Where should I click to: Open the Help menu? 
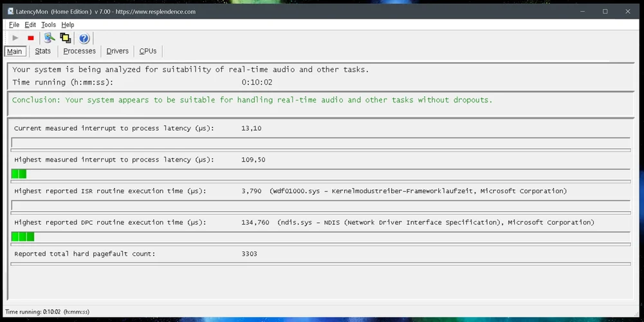coord(68,24)
